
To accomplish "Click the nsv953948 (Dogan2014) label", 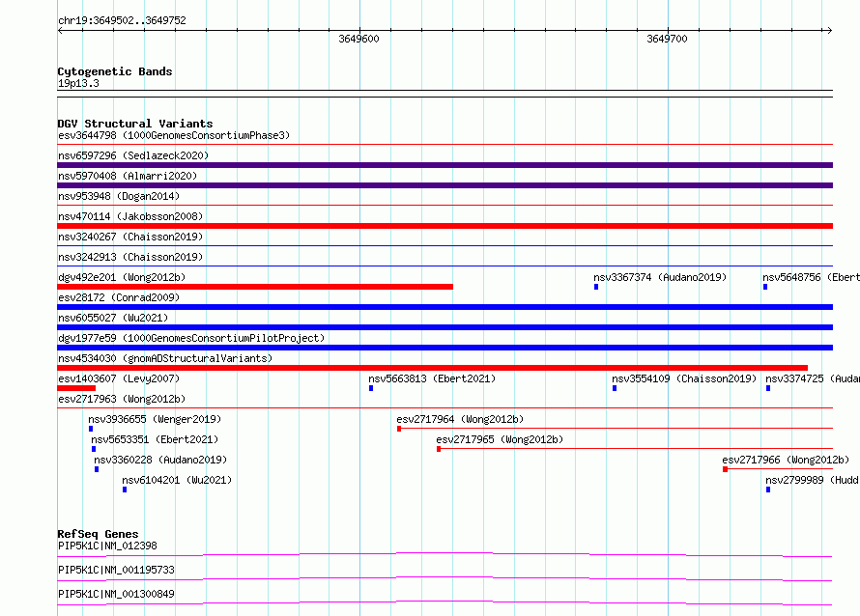I will coord(119,196).
